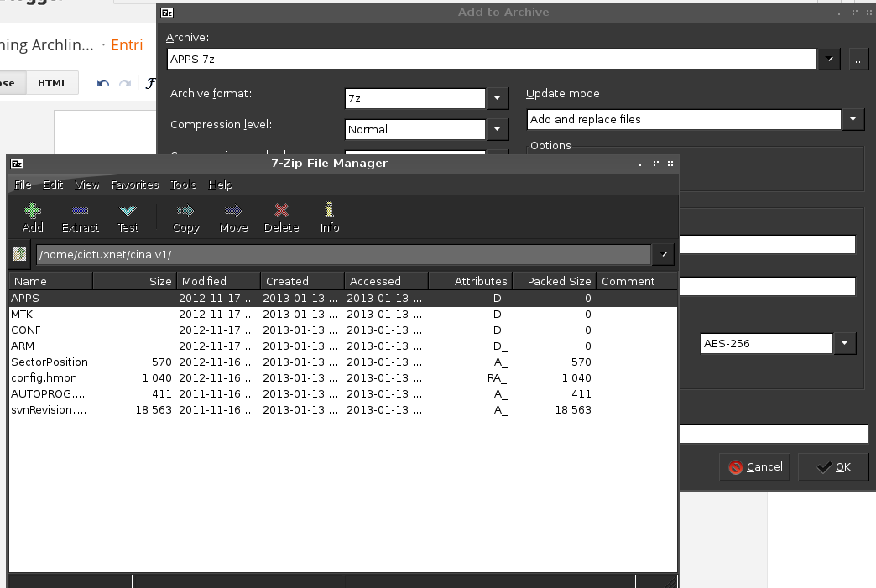Click the Archive format 7z field
The image size is (876, 588).
click(415, 98)
